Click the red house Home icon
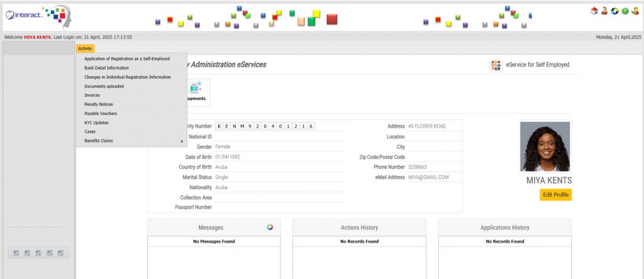Screen dimensions: 644x279 (594, 11)
